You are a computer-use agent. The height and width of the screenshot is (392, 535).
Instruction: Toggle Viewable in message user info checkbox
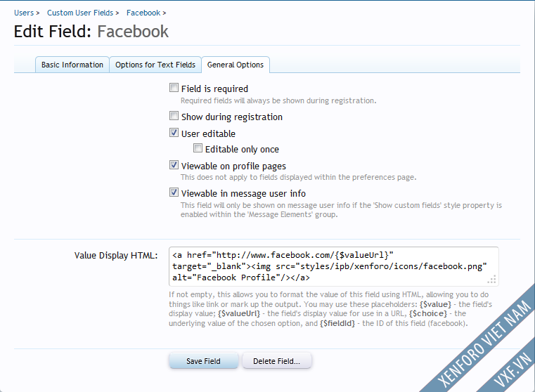pyautogui.click(x=174, y=192)
